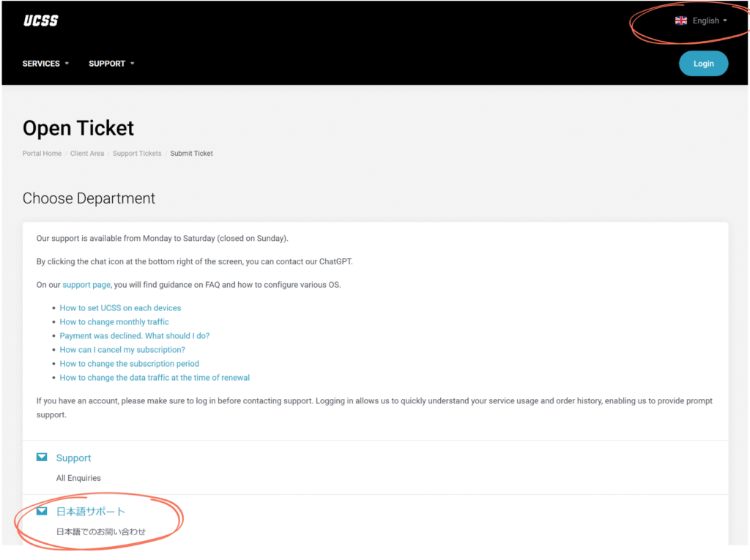Open the support page link
This screenshot has width=750, height=560.
[x=86, y=285]
